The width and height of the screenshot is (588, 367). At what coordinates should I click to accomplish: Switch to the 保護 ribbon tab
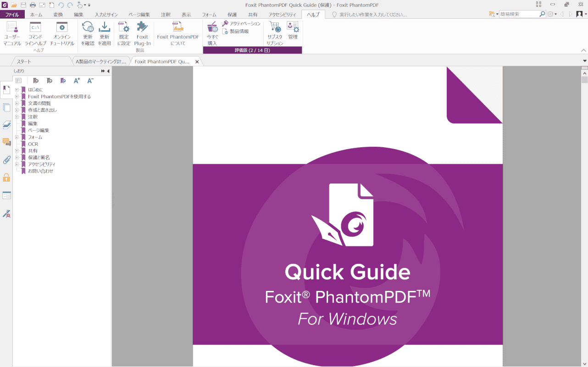(232, 15)
